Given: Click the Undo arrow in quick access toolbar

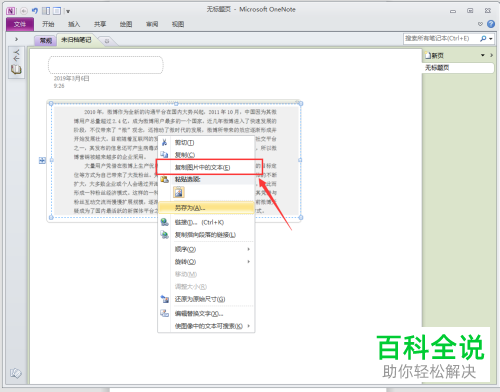Looking at the screenshot, I should tap(35, 11).
